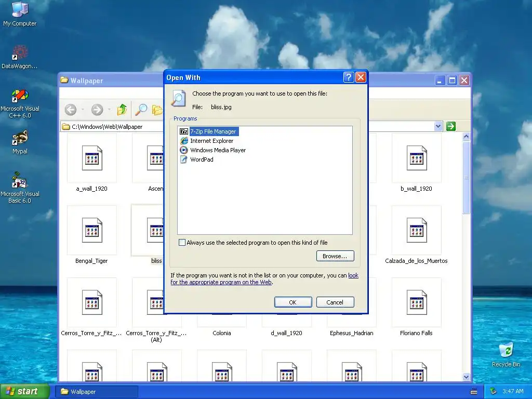Click the on-screen keyboard tray icon
The width and height of the screenshot is (532, 399).
474,392
